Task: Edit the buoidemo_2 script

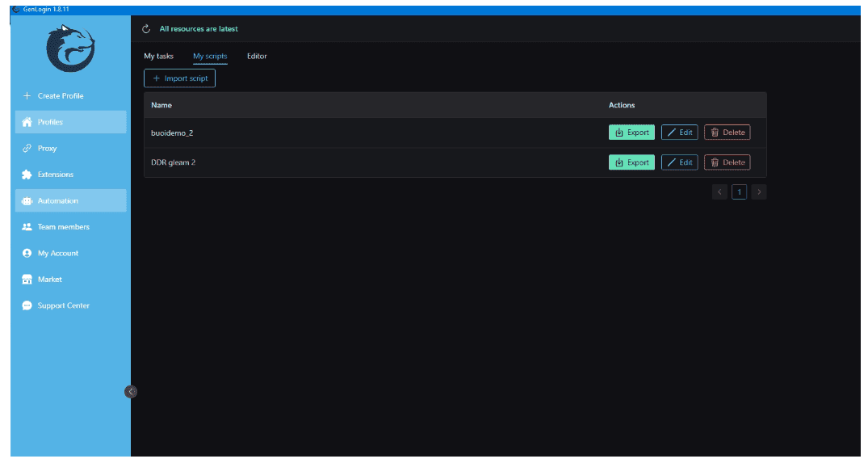Action: [679, 133]
